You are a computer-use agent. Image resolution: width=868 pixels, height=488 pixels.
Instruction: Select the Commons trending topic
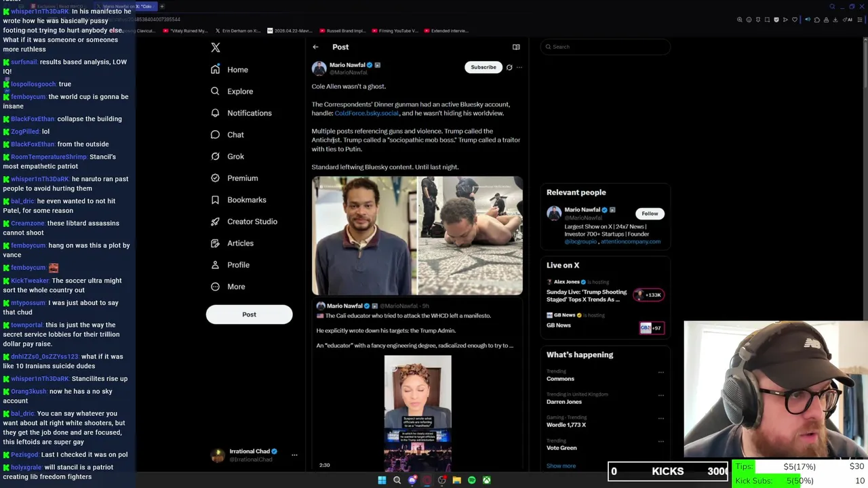560,379
